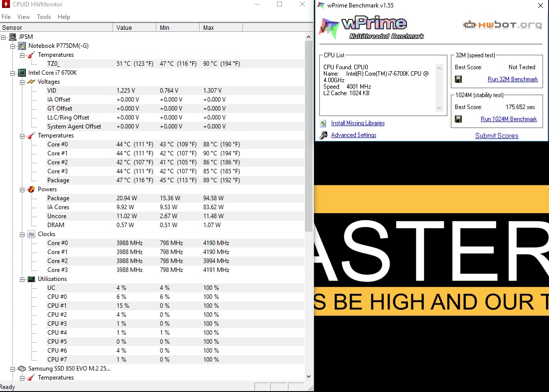This screenshot has width=549, height=392.
Task: Click the JPSM computer icon
Action: click(x=12, y=37)
